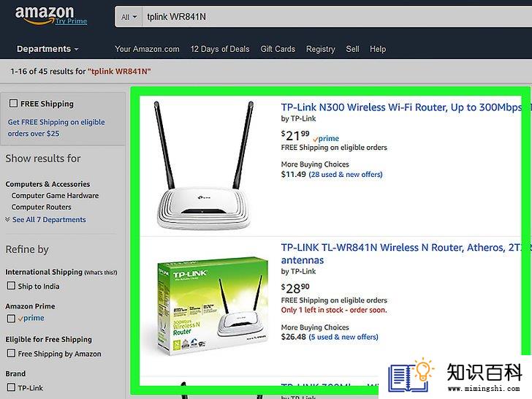Viewport: 532px width, 399px height.
Task: View the 28 used & new offers
Action: click(x=346, y=175)
